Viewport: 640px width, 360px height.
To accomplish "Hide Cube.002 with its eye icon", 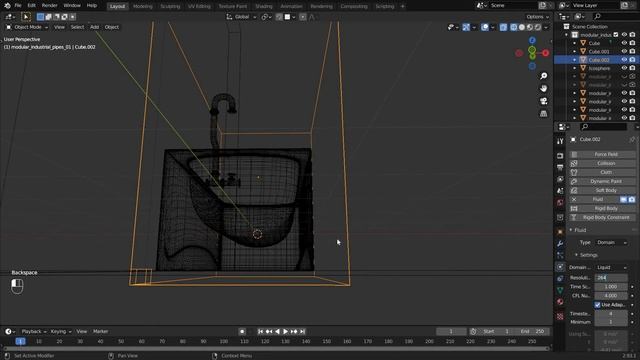I will [624, 60].
